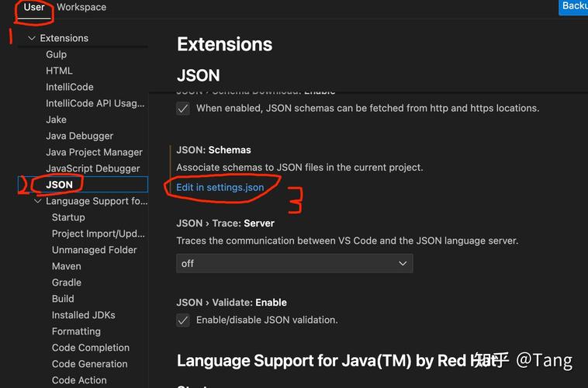
Task: Open Formatting settings subsection
Action: pos(76,331)
